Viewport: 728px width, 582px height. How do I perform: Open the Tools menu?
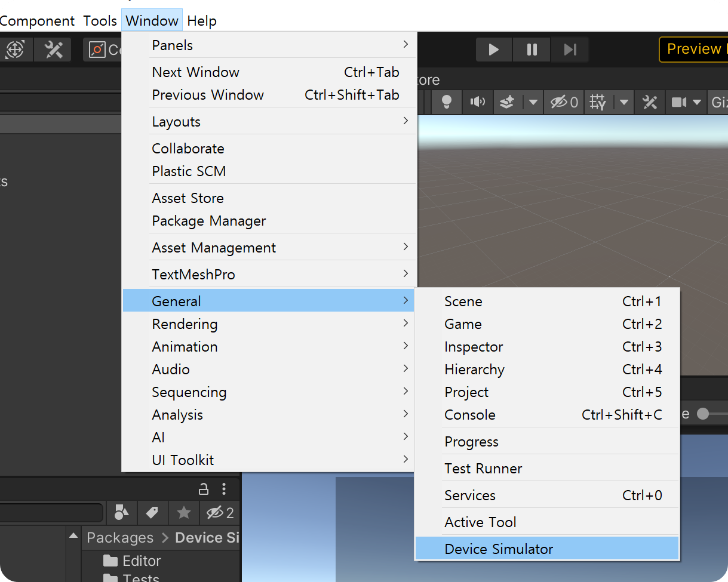[100, 21]
